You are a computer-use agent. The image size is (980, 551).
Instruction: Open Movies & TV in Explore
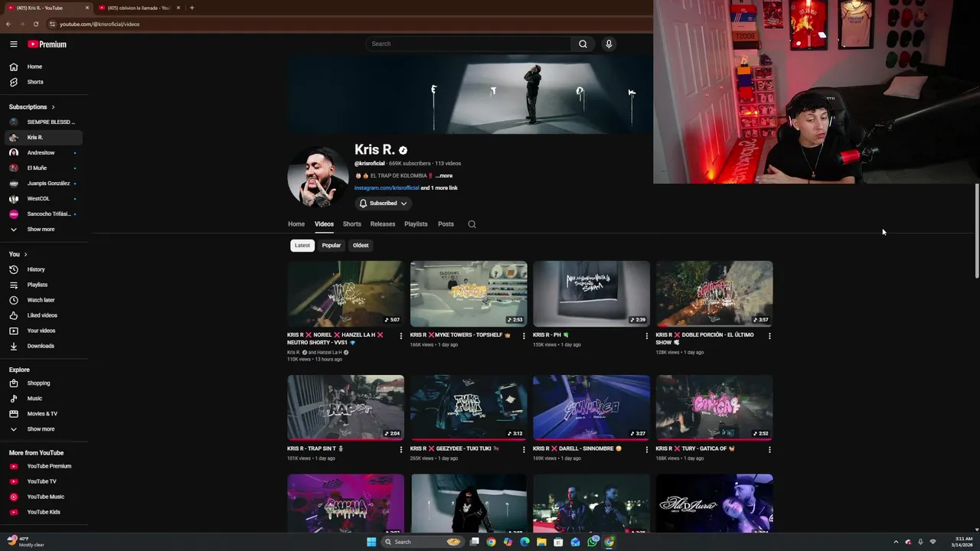pos(43,414)
